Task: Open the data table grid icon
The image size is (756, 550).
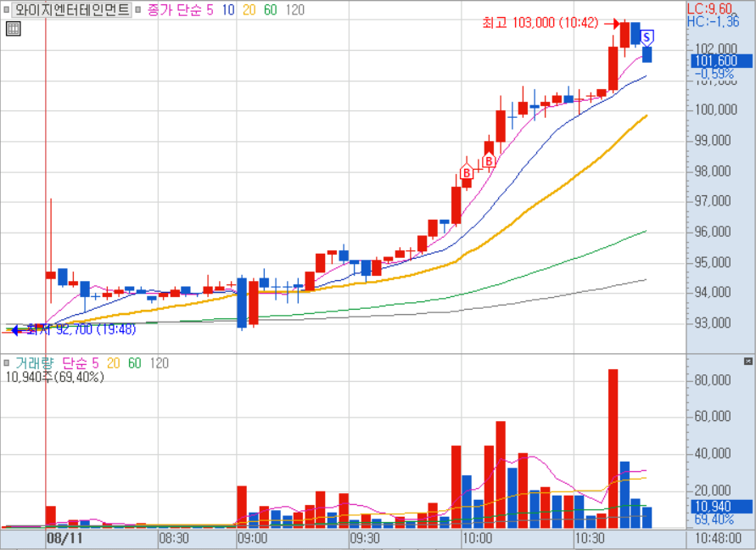Action: [13, 29]
